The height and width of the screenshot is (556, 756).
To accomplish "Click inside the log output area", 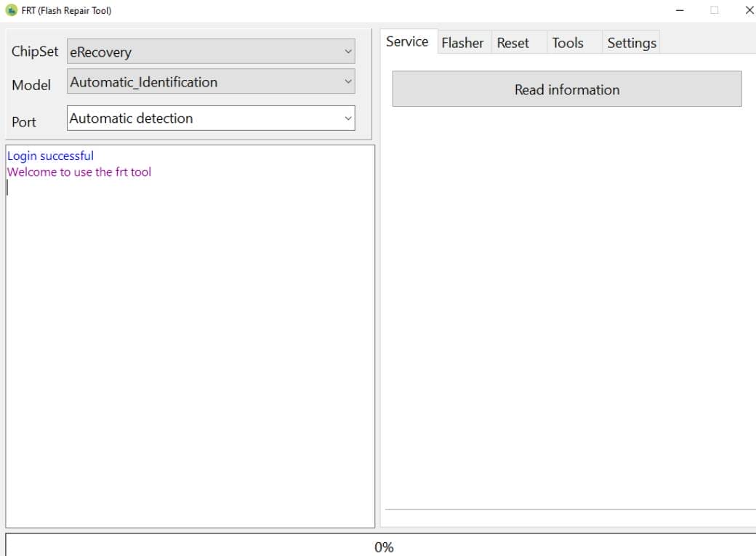I will pos(189,327).
